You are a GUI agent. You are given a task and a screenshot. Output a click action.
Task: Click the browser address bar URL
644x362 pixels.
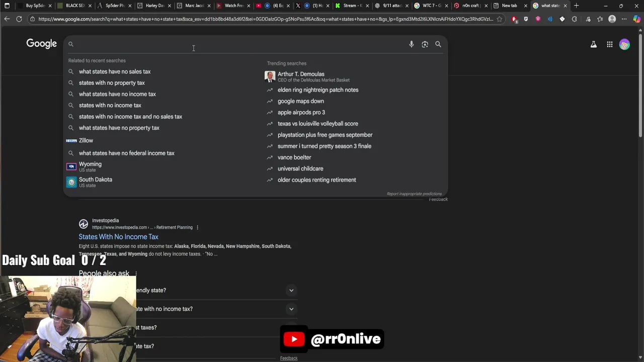266,19
